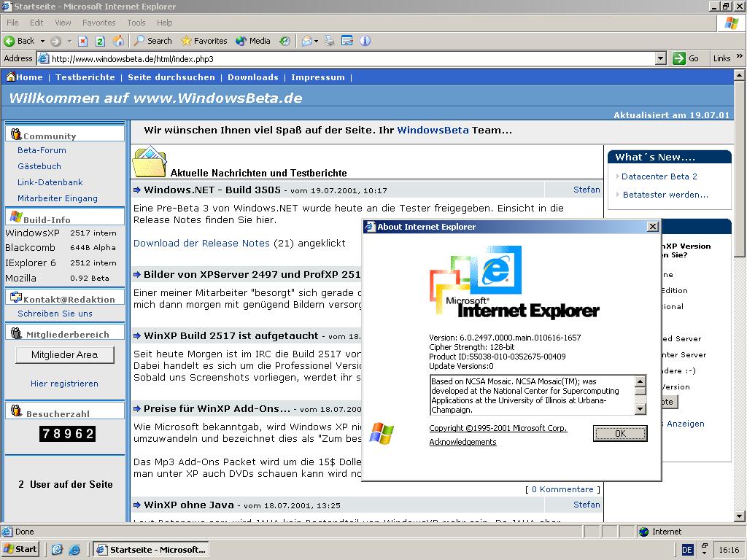The image size is (747, 560).
Task: Click the Refresh page icon
Action: click(100, 41)
